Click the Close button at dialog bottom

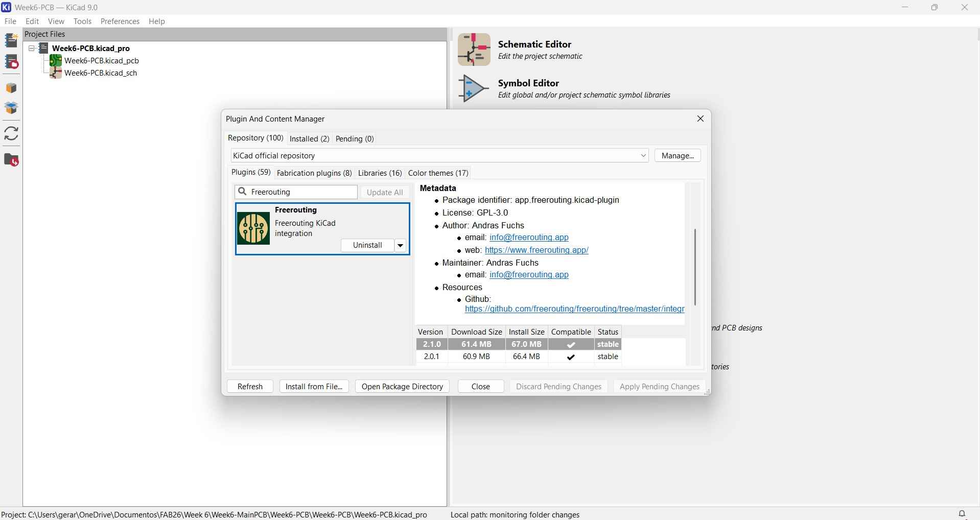click(481, 387)
